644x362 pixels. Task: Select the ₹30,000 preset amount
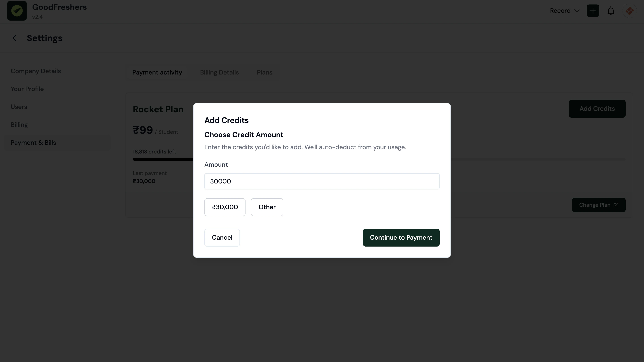pyautogui.click(x=225, y=207)
